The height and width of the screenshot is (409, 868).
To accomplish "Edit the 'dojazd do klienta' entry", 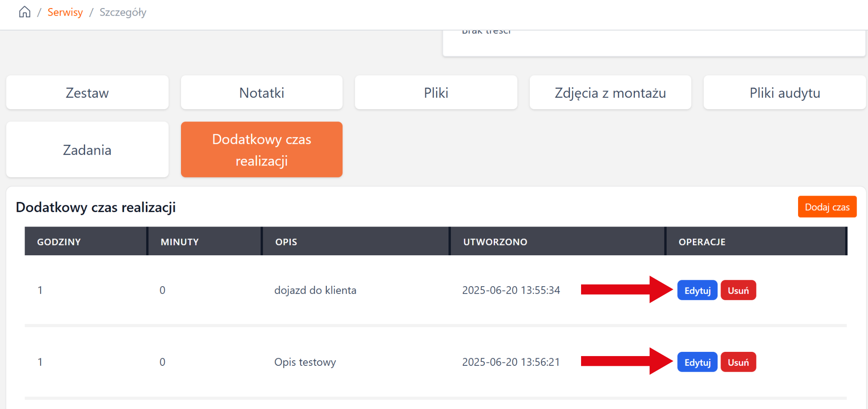I will click(x=697, y=290).
